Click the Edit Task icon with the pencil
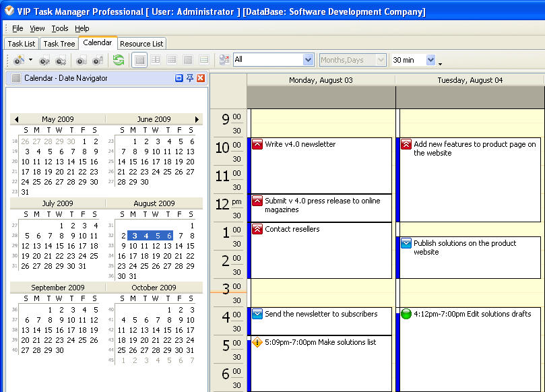The image size is (545, 392). coord(44,61)
